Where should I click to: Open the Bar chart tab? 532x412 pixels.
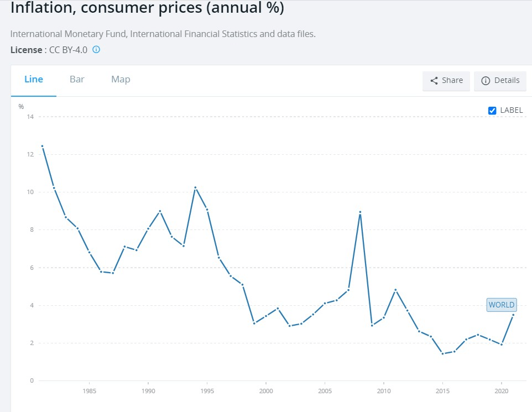tap(77, 80)
